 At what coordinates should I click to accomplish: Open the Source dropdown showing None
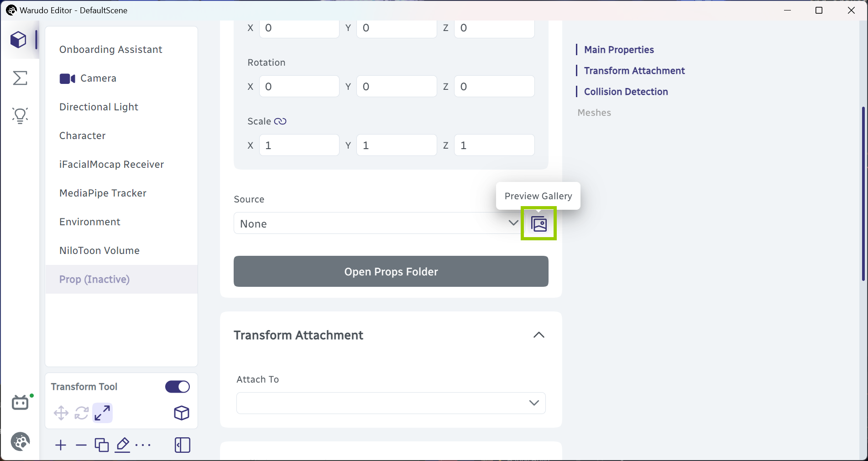377,223
